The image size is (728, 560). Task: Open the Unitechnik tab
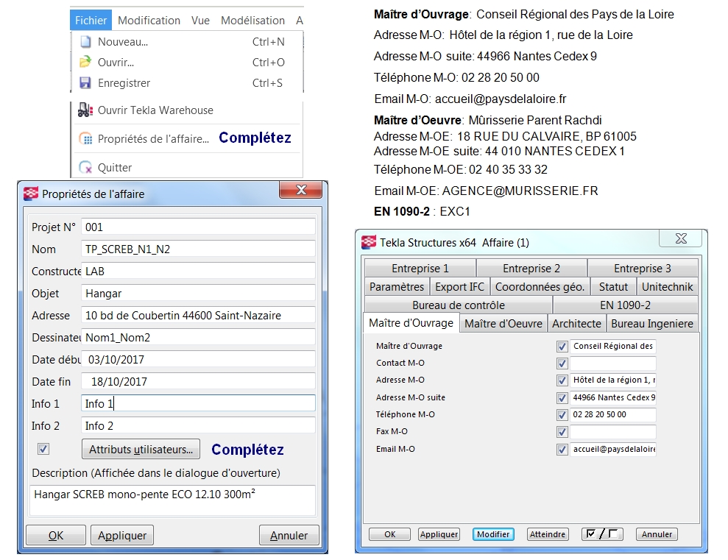(x=667, y=287)
